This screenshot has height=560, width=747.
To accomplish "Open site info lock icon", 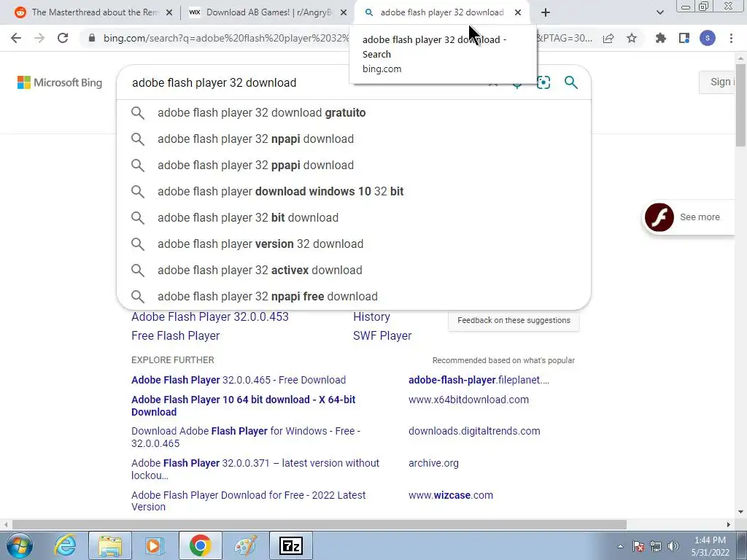I will (x=92, y=38).
